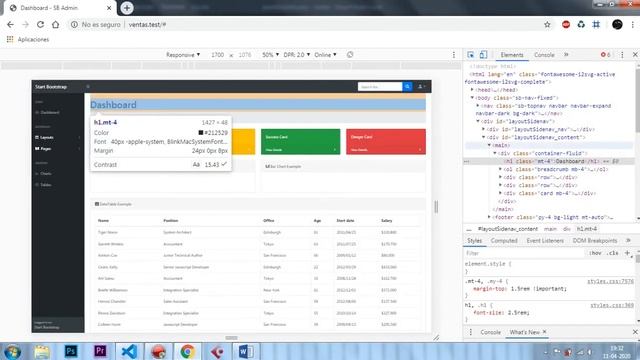Select the DOM Breakpoints tab
The height and width of the screenshot is (360, 640).
point(595,241)
